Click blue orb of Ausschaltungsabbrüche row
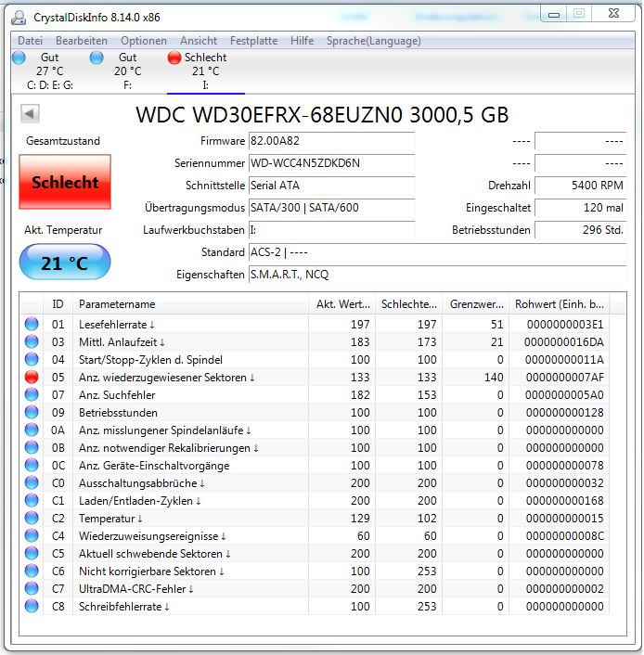 (x=32, y=482)
